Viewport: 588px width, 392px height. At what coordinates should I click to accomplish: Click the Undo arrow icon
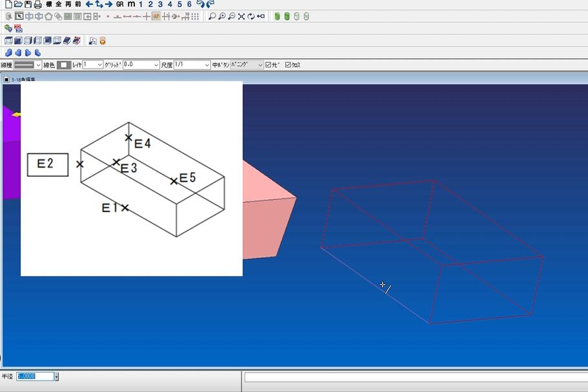pos(200,4)
